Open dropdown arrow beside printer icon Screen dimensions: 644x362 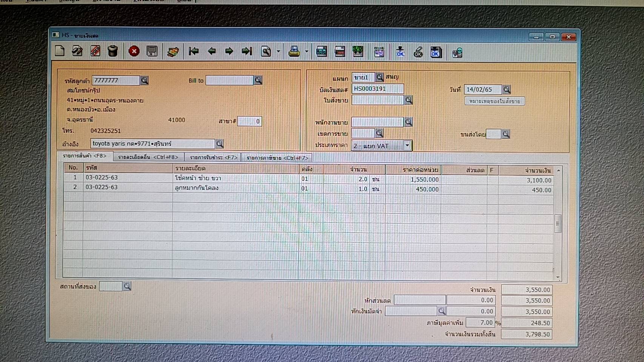click(x=307, y=51)
